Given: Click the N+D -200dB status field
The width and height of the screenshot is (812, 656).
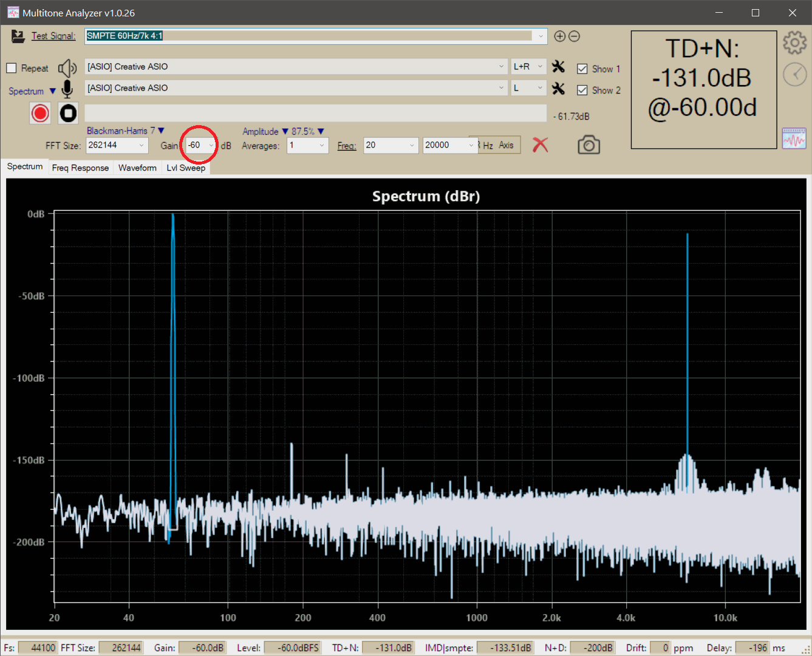Looking at the screenshot, I should [592, 647].
